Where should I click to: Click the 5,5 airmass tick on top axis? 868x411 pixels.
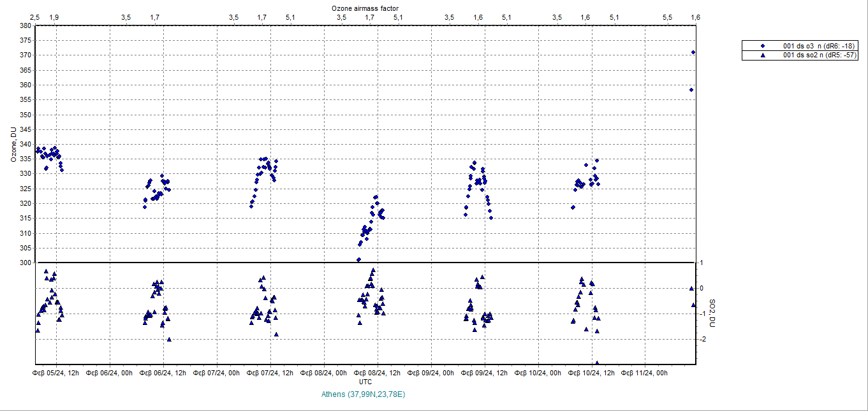coord(667,17)
